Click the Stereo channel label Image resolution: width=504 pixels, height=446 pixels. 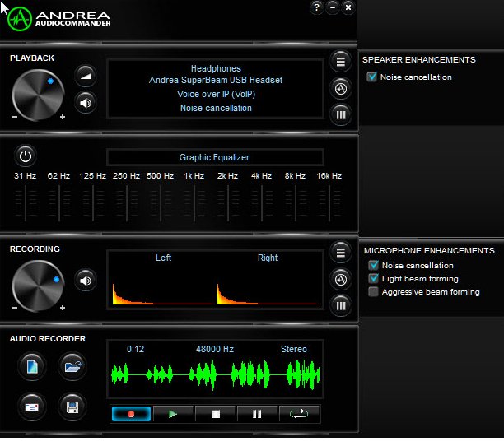(x=294, y=349)
